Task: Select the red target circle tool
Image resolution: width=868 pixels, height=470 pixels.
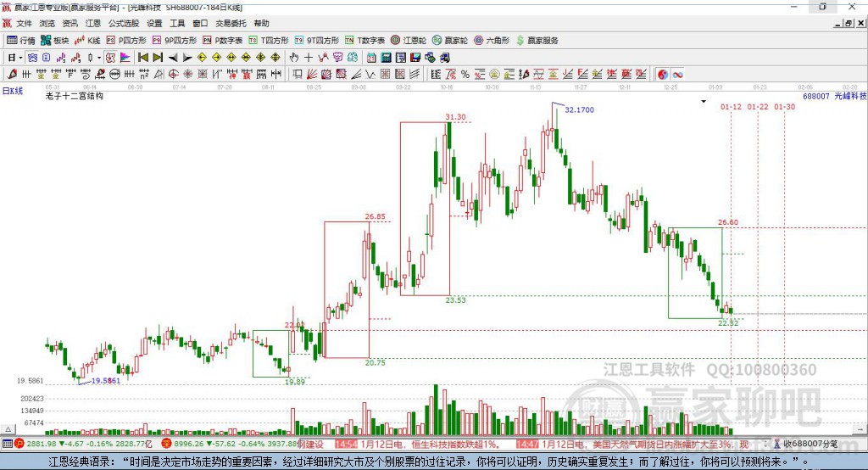Action: [x=173, y=75]
